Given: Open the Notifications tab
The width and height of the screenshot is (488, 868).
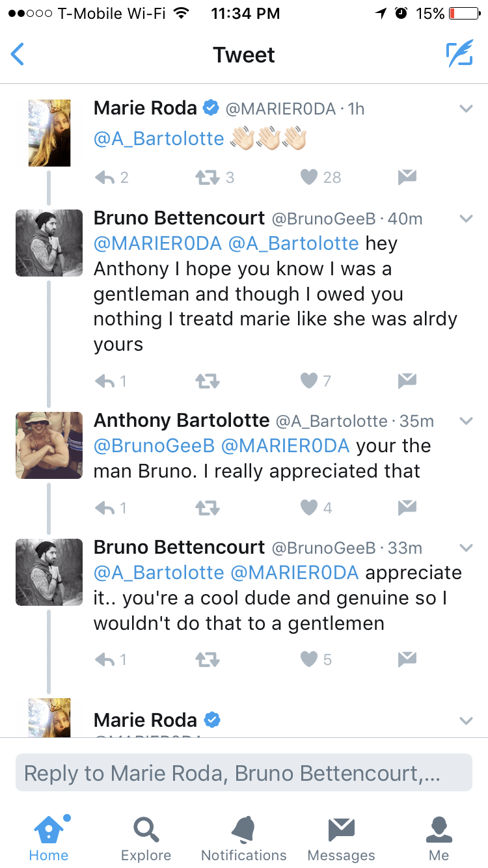Looking at the screenshot, I should pyautogui.click(x=244, y=839).
